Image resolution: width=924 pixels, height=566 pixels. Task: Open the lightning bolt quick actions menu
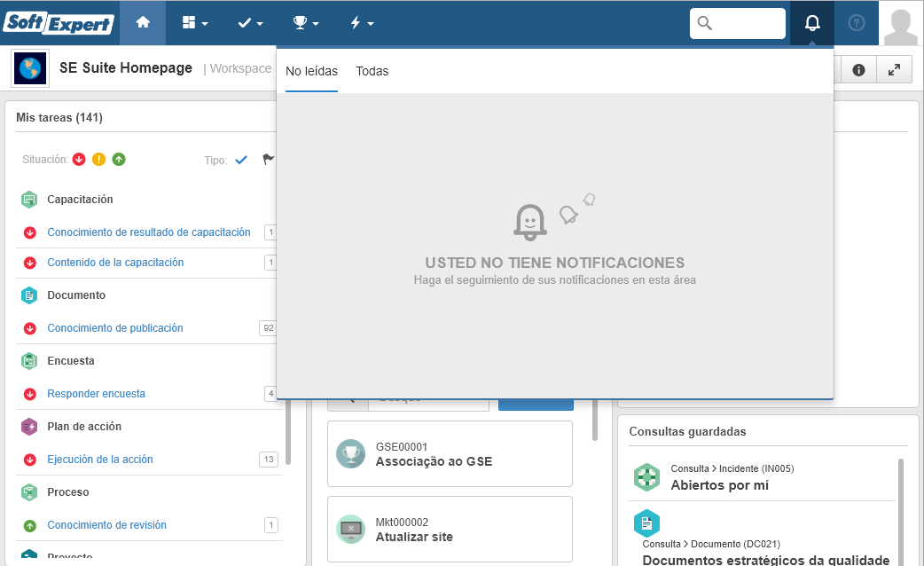point(361,23)
